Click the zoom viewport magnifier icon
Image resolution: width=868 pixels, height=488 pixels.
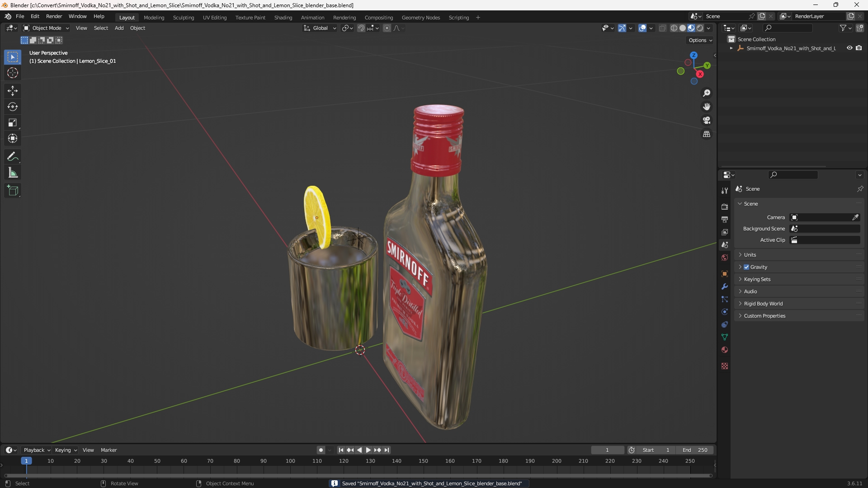tap(707, 93)
